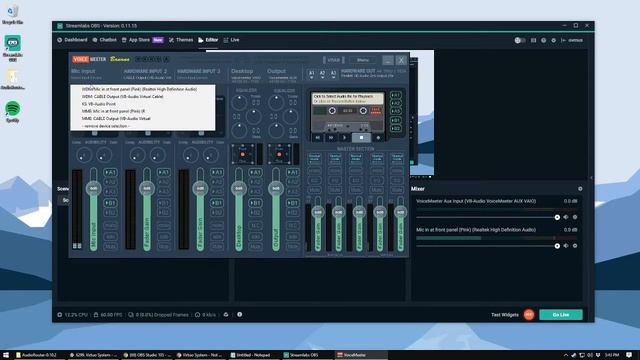The image size is (640, 360).
Task: Open the Voicemeeter Menu button
Action: (x=362, y=60)
